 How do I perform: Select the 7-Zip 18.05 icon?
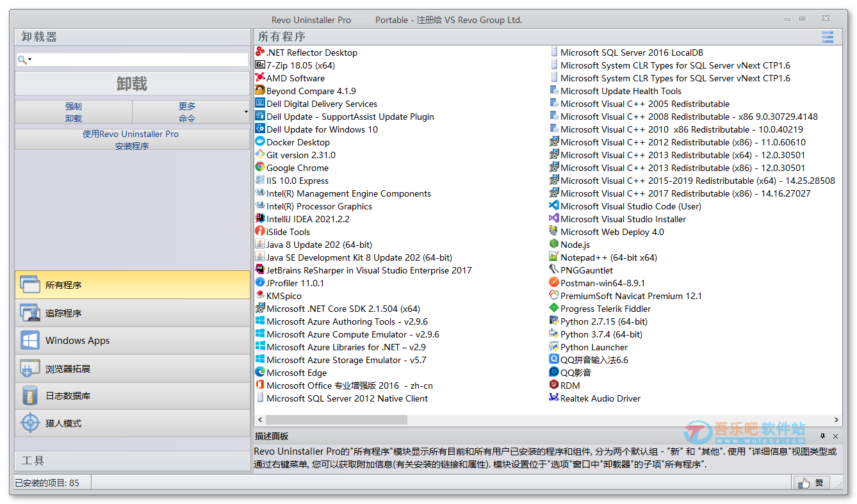[x=260, y=65]
